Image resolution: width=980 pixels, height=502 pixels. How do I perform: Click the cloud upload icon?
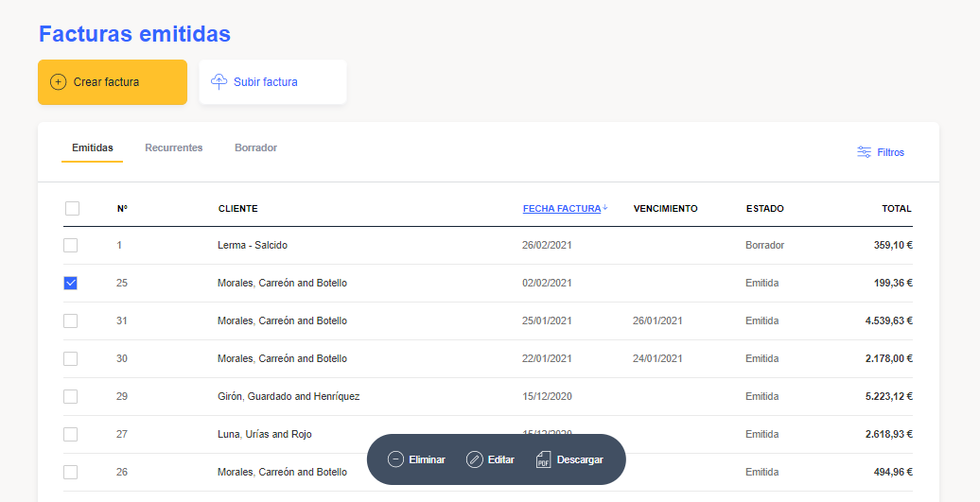[219, 82]
